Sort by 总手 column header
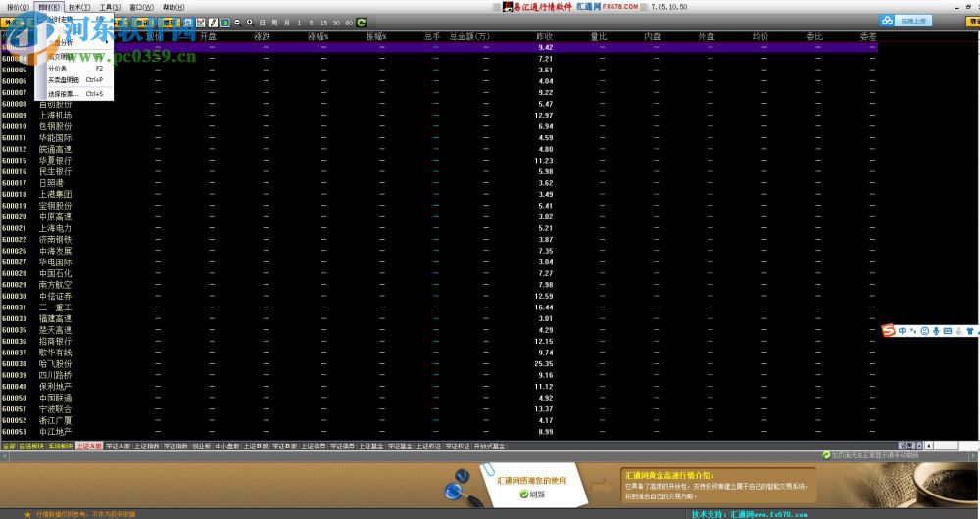980x519 pixels. click(432, 37)
